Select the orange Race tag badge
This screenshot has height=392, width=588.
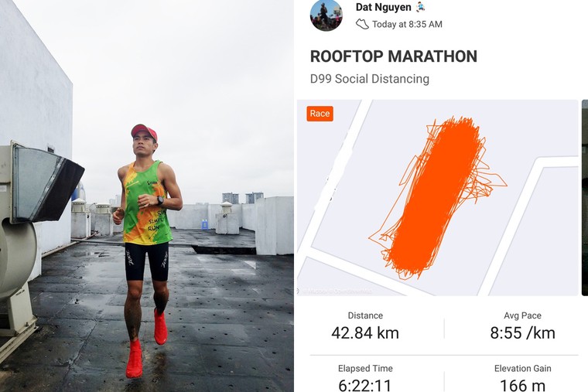[x=320, y=114]
